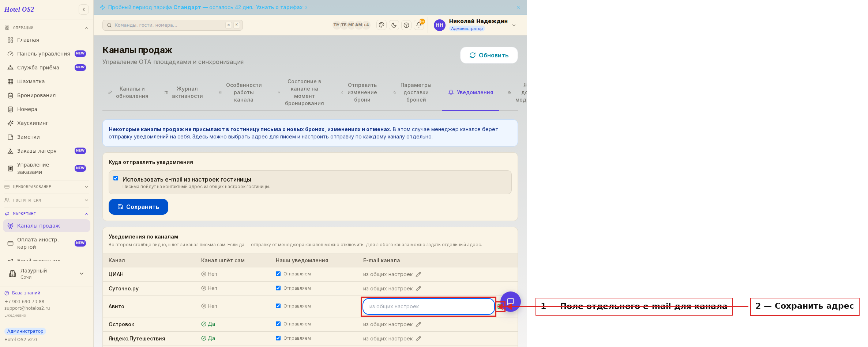Click the Hotel OS2 logo
This screenshot has width=868, height=347.
[x=19, y=9]
